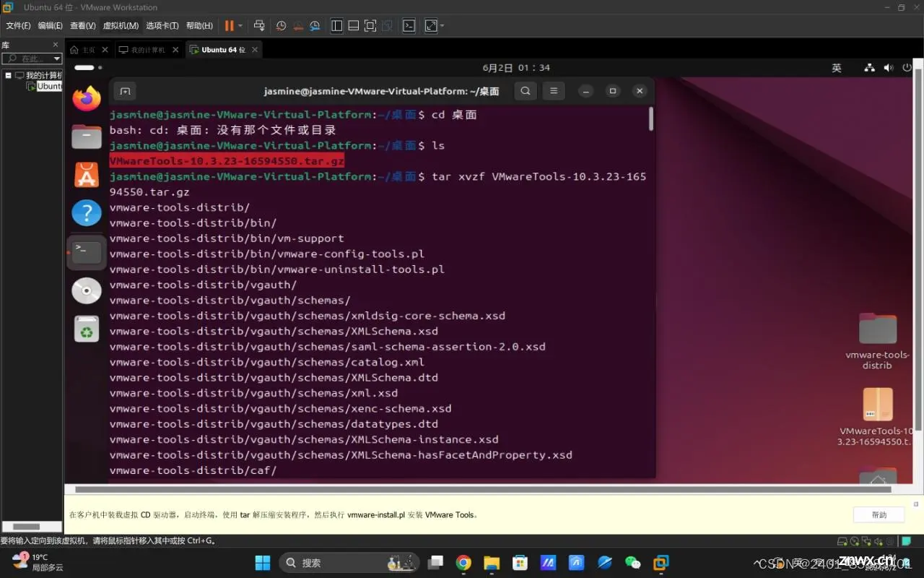Dismiss the yellow VMware Tools info bar

point(916,503)
